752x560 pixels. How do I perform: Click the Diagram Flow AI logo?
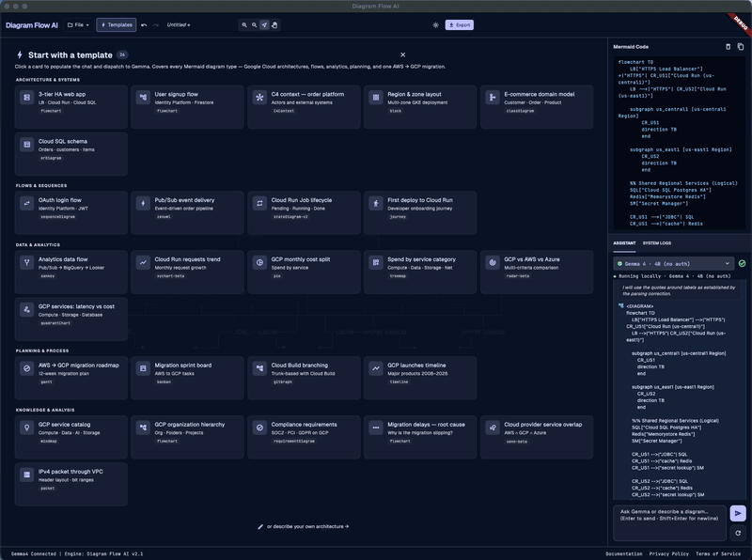32,25
